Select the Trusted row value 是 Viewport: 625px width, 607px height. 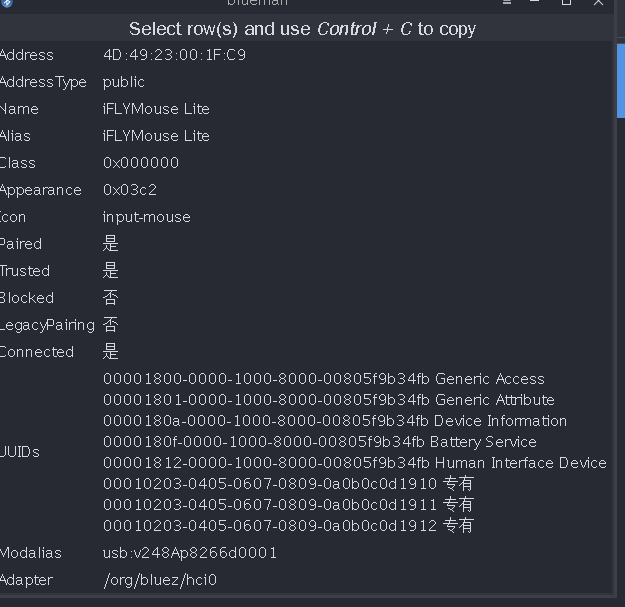click(x=110, y=271)
